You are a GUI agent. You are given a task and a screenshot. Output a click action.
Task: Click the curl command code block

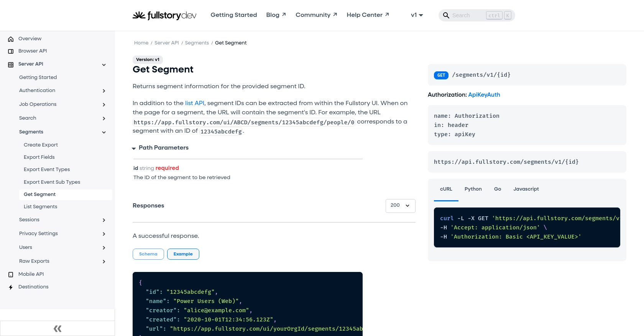tap(527, 227)
